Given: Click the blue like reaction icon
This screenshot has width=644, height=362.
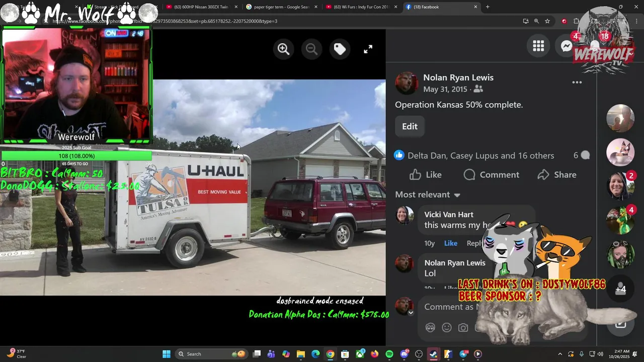Looking at the screenshot, I should point(399,155).
